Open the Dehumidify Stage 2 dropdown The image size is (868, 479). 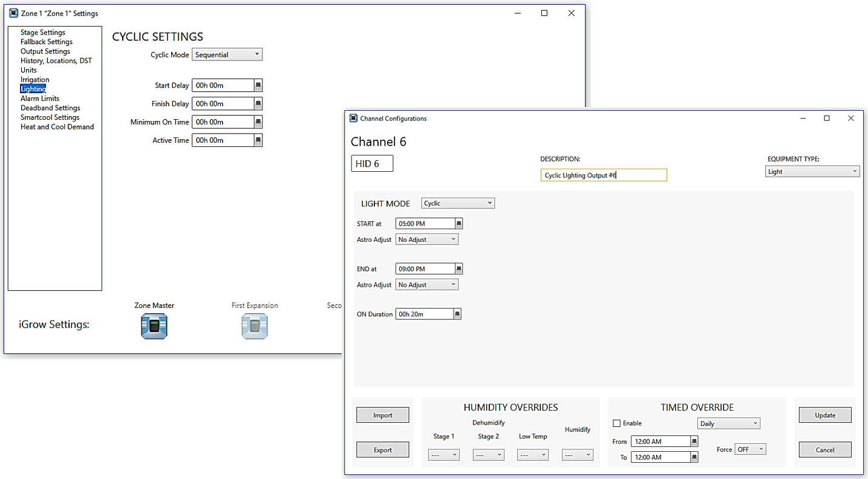tap(489, 455)
